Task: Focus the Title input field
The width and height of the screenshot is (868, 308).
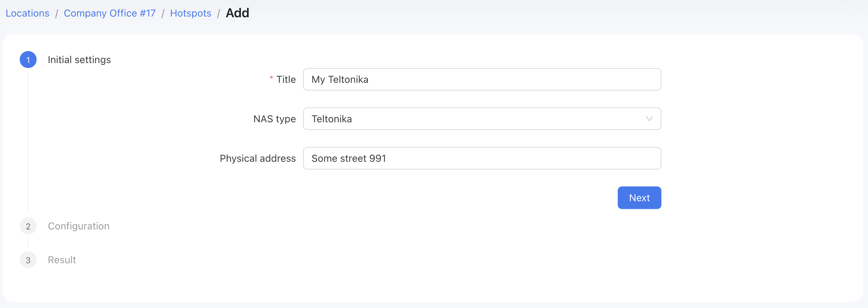Action: coord(482,79)
